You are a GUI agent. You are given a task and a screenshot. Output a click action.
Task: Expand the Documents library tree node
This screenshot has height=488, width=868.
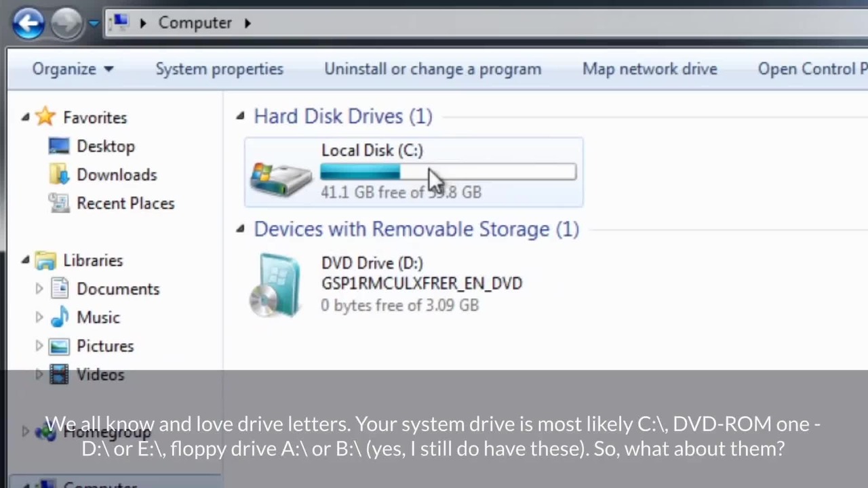point(39,289)
